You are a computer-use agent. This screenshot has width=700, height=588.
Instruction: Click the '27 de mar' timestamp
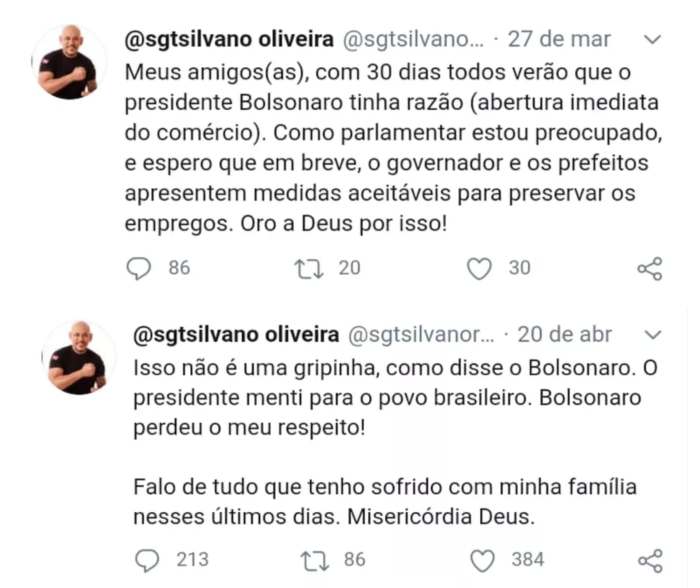[559, 39]
